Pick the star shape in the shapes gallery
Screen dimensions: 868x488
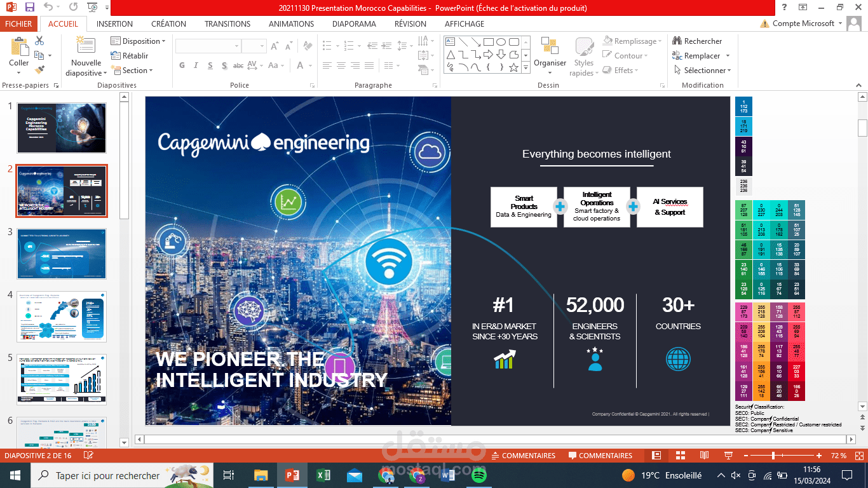pos(513,67)
